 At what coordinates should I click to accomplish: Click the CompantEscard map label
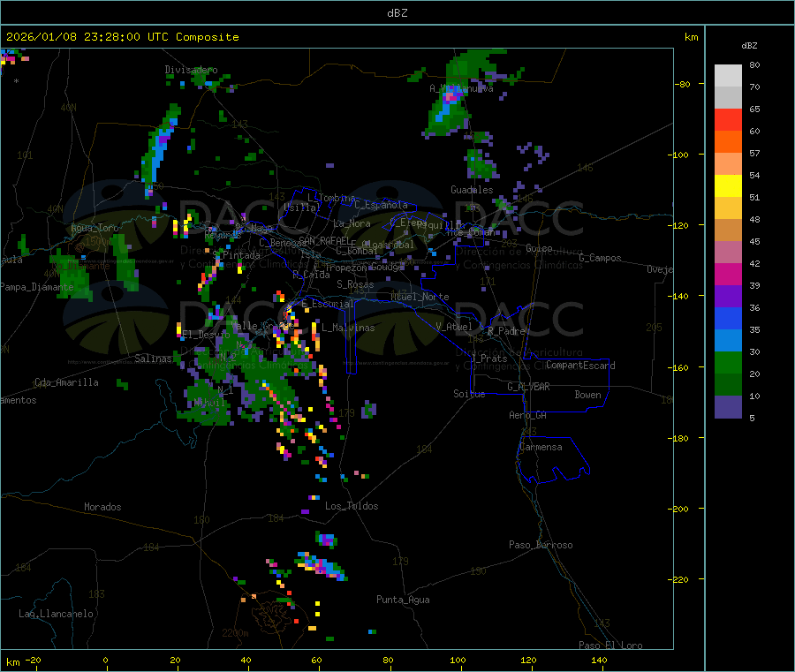580,365
